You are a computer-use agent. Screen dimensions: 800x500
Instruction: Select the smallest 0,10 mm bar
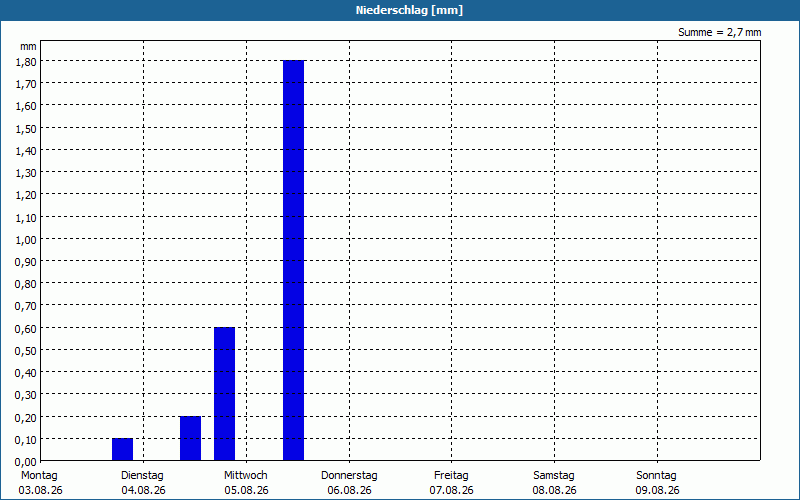point(122,449)
